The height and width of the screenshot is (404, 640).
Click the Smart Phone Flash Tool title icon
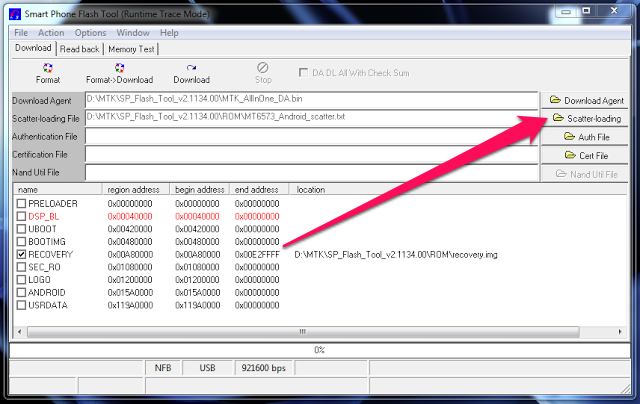15,14
